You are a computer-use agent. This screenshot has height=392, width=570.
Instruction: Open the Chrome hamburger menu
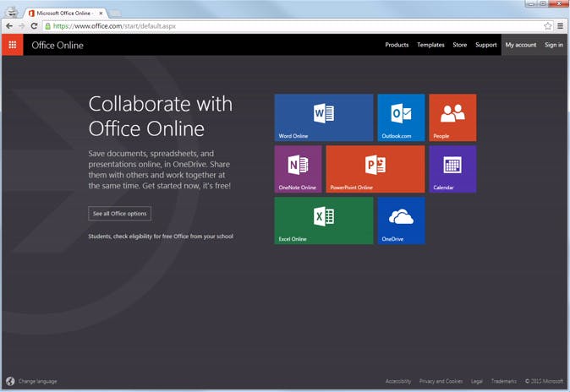560,26
